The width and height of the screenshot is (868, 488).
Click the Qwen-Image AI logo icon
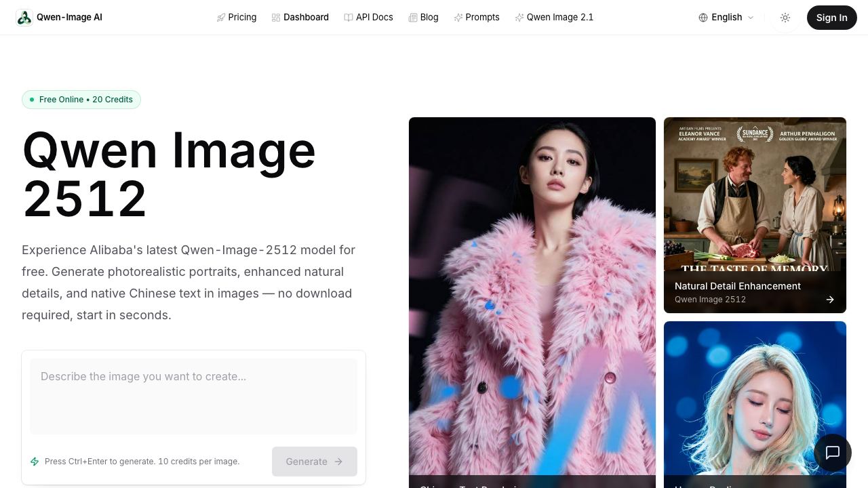tap(24, 18)
